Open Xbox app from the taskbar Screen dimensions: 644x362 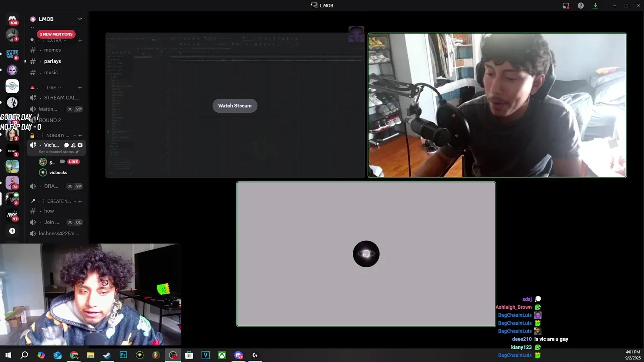coord(222,355)
